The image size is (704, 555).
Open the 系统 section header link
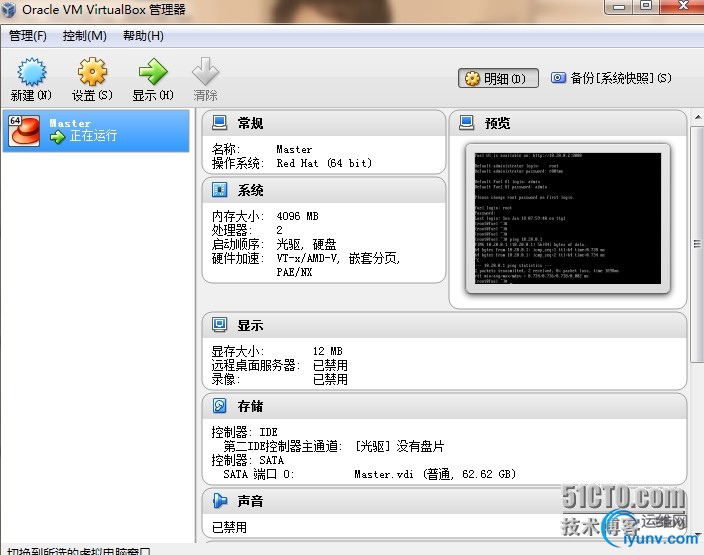pos(251,190)
